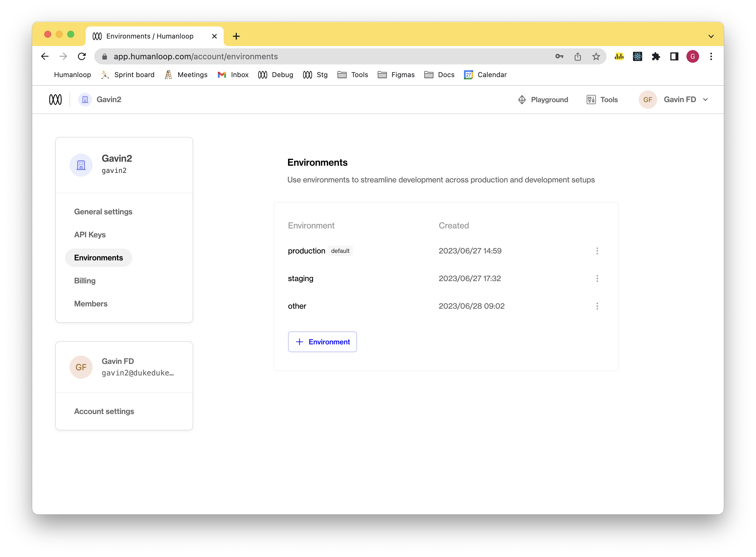Viewport: 756px width, 557px height.
Task: Switch to the API Keys section
Action: [x=90, y=234]
